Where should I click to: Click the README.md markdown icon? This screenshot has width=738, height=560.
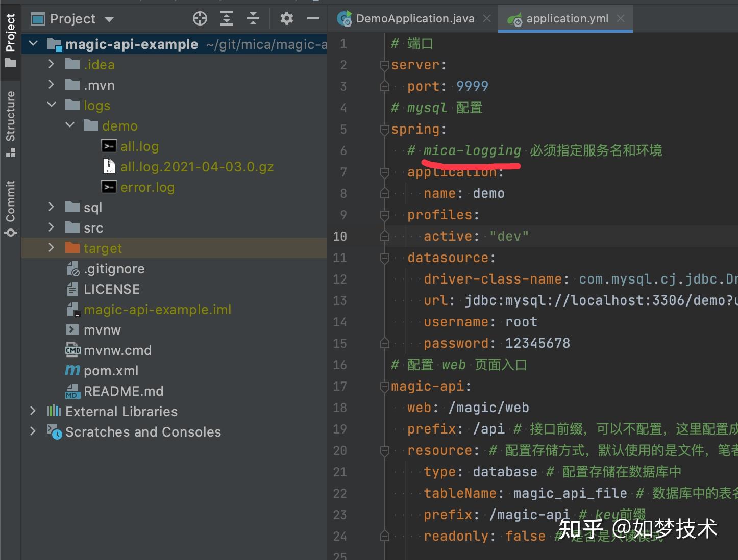pos(72,391)
